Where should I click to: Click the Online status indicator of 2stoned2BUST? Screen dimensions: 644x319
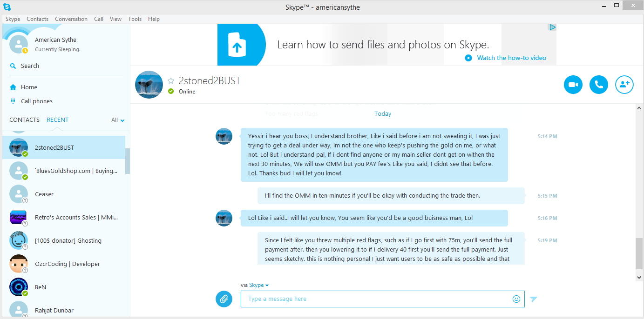click(171, 92)
